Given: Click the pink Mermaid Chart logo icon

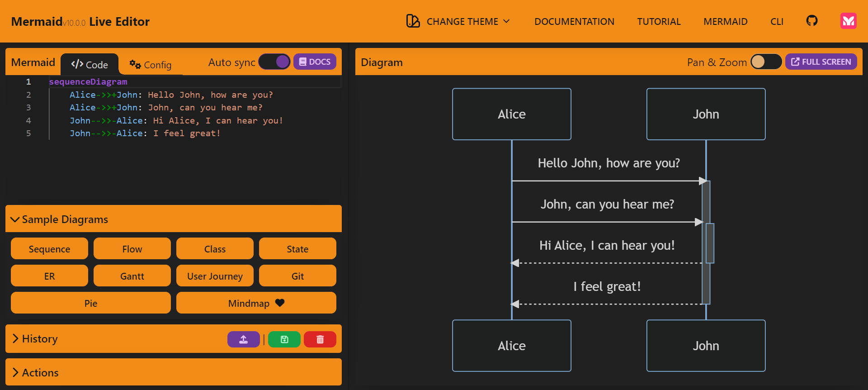Looking at the screenshot, I should [x=849, y=21].
